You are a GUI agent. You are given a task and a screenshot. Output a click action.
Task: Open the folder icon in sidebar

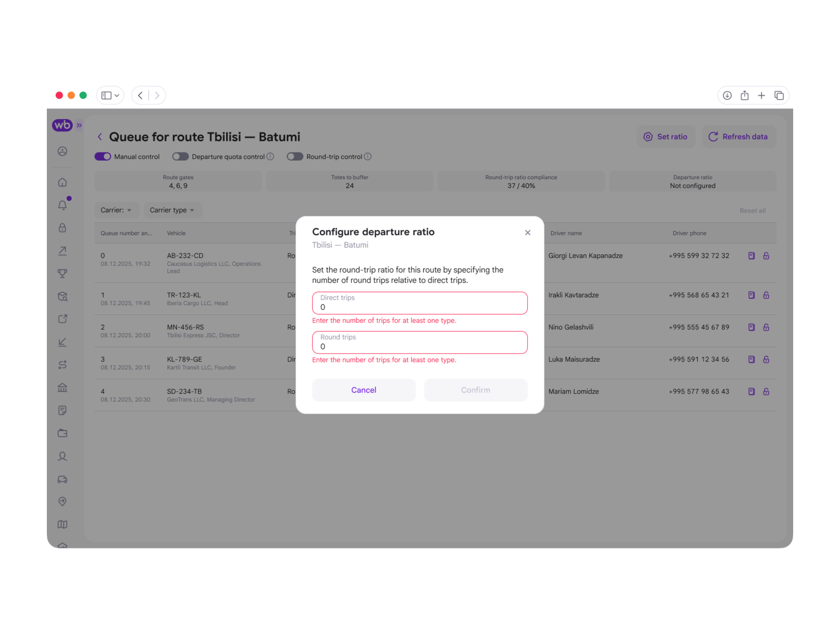point(62,433)
